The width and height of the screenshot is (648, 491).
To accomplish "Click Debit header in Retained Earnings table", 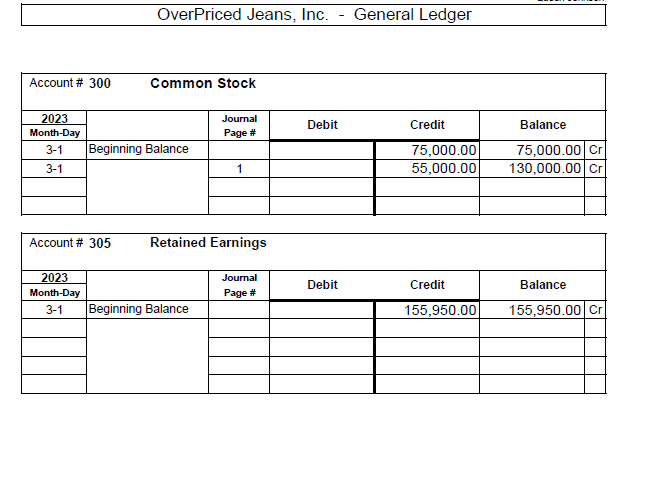I will pyautogui.click(x=322, y=285).
